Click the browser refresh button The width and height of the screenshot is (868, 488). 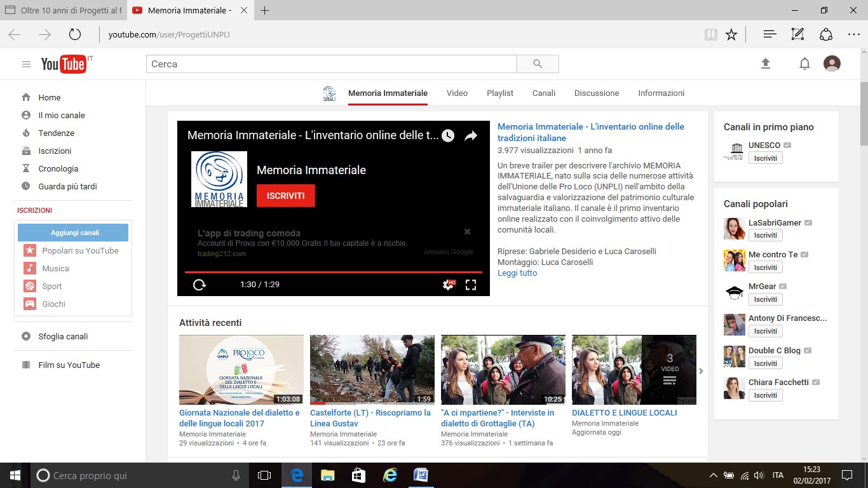75,34
